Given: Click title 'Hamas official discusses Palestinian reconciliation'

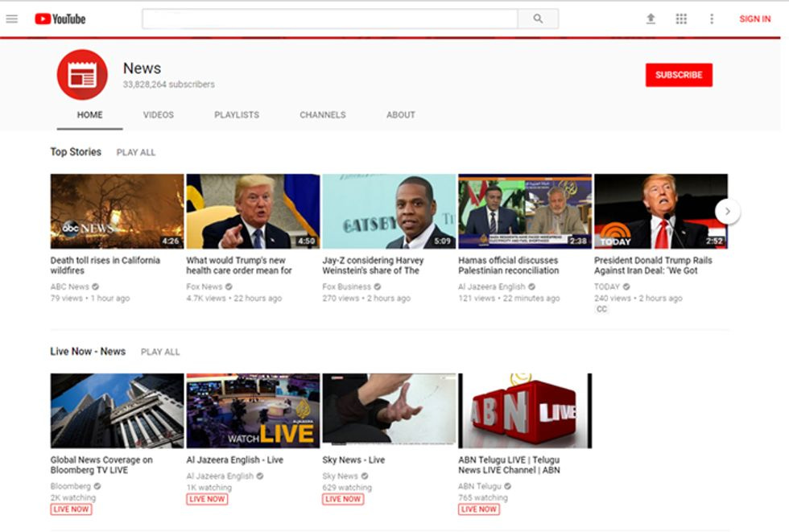Looking at the screenshot, I should click(508, 266).
